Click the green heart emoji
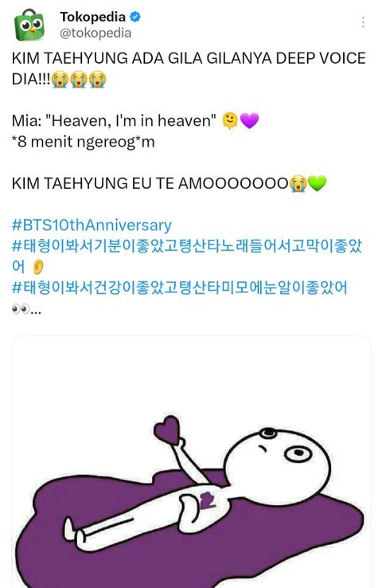 coord(317,183)
